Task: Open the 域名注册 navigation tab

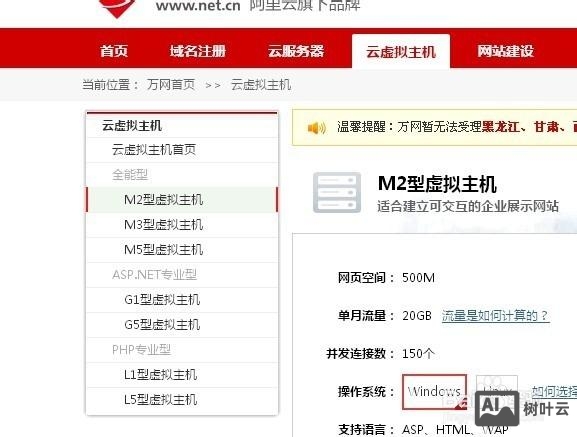Action: pos(198,51)
